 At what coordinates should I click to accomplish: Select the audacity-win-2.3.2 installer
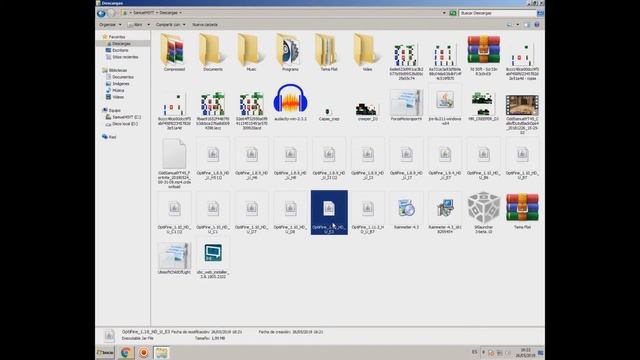(x=290, y=102)
